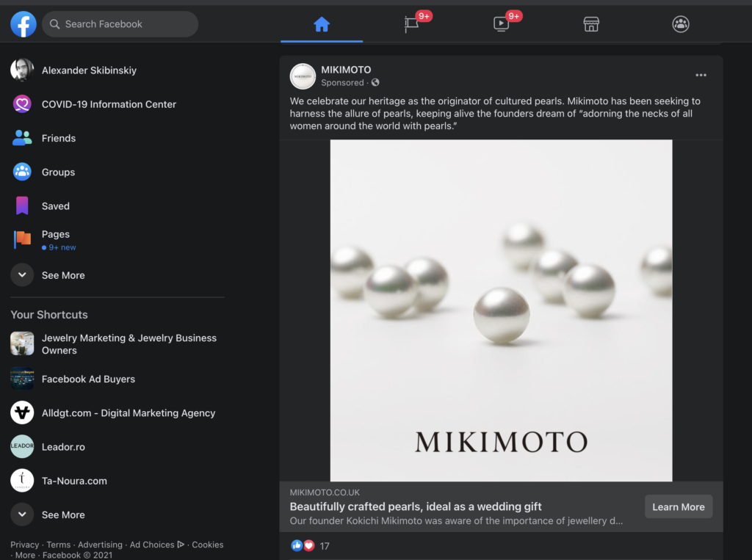The width and height of the screenshot is (752, 560).
Task: Click Facebook Ad Buyers group thumbnail
Action: click(22, 379)
